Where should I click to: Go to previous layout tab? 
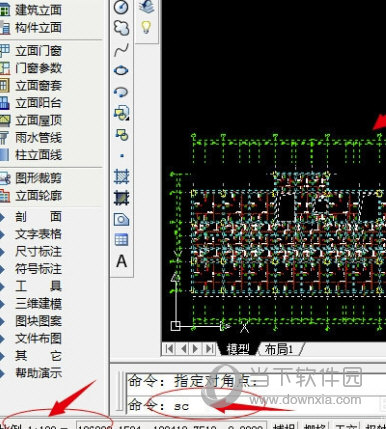(x=183, y=349)
